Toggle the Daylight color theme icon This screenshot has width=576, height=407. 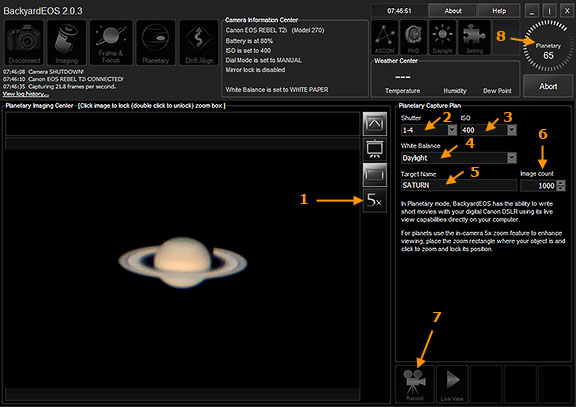pos(442,37)
